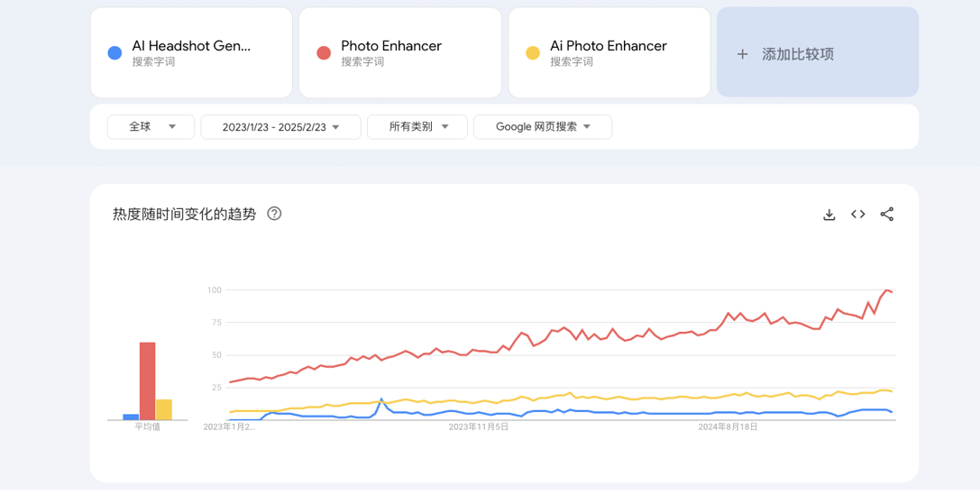
Task: Click the yellow dot for Ai Photo Enhancer
Action: coord(533,53)
